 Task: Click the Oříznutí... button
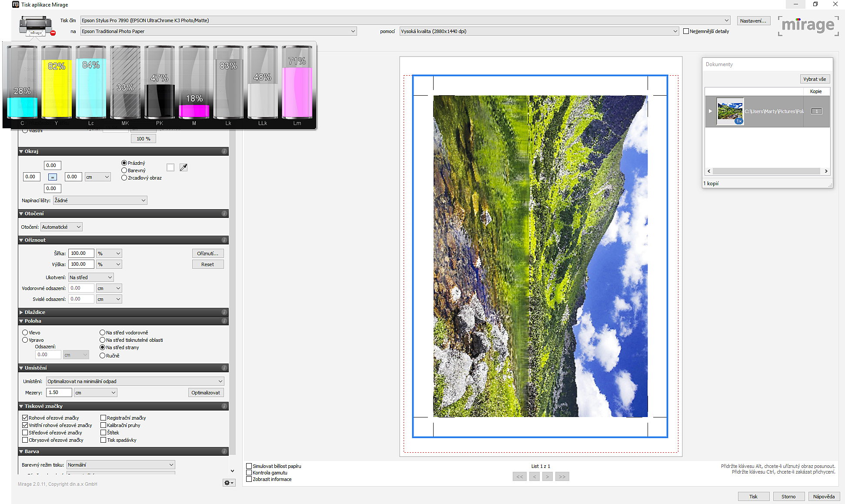click(207, 254)
